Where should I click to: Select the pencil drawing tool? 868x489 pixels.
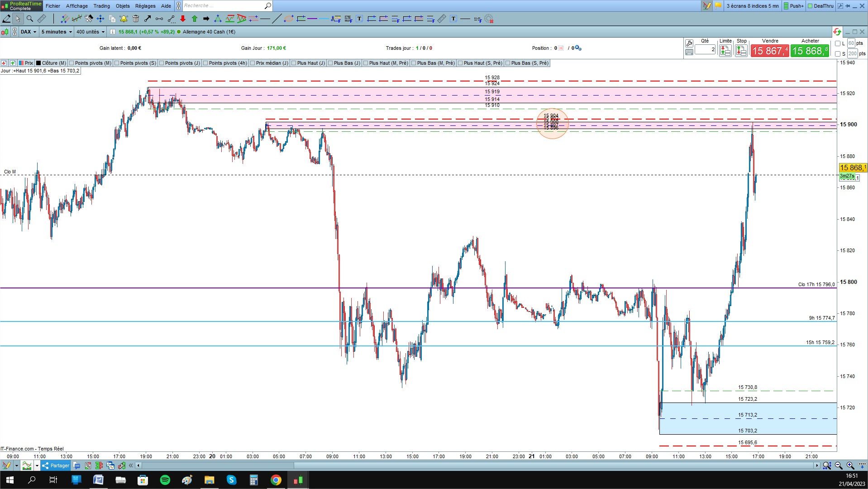point(6,19)
